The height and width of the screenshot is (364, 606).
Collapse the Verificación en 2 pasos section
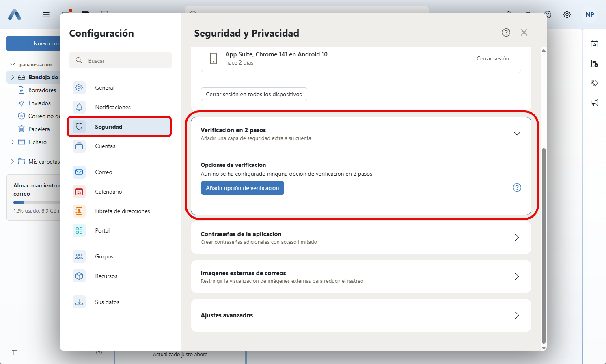[517, 134]
